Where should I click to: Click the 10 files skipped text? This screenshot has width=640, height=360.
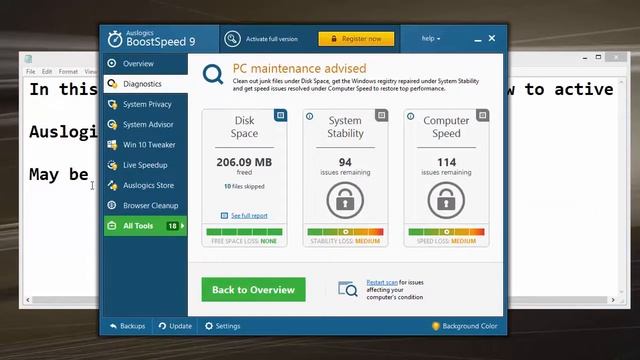[244, 187]
